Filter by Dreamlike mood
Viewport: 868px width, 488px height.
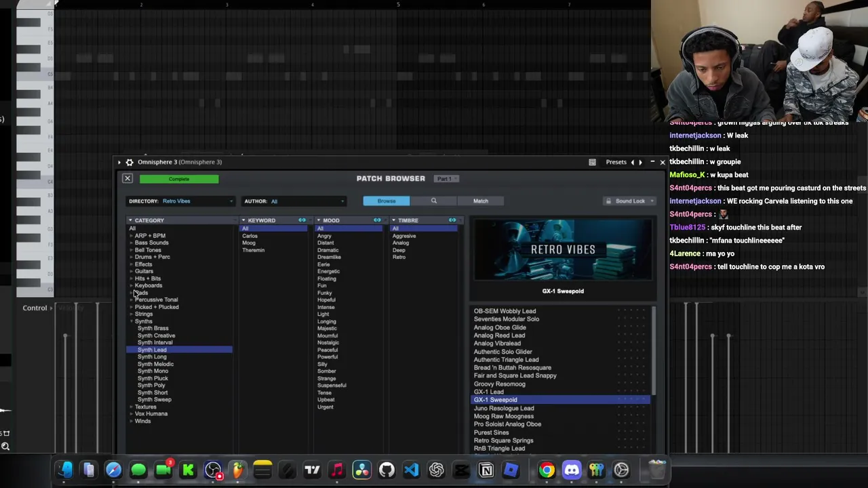329,257
